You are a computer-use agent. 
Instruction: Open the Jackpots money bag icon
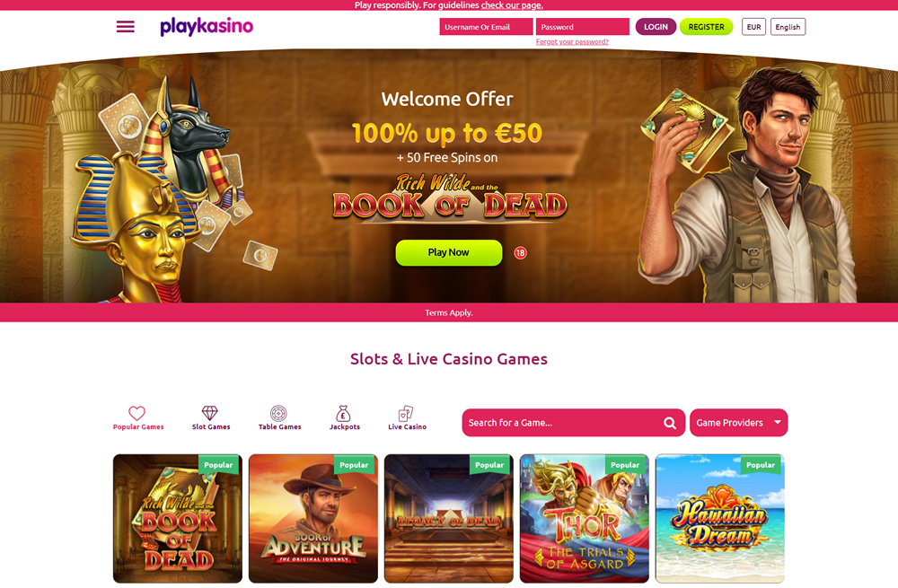(343, 413)
